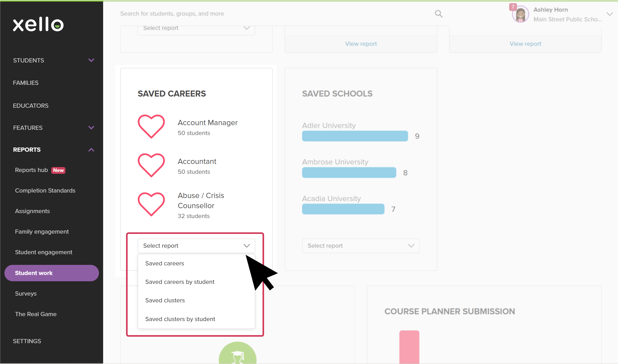Image resolution: width=618 pixels, height=364 pixels.
Task: Choose Saved clusters option
Action: [x=165, y=301]
